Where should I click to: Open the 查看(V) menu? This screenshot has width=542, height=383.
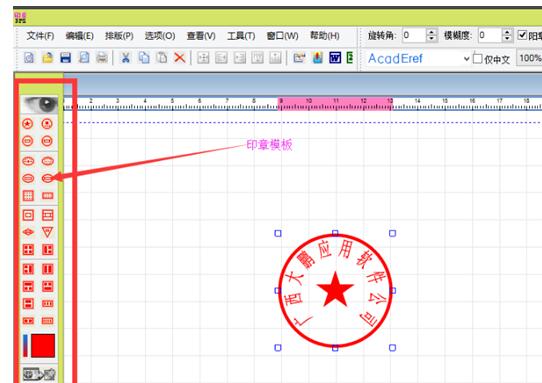point(201,36)
